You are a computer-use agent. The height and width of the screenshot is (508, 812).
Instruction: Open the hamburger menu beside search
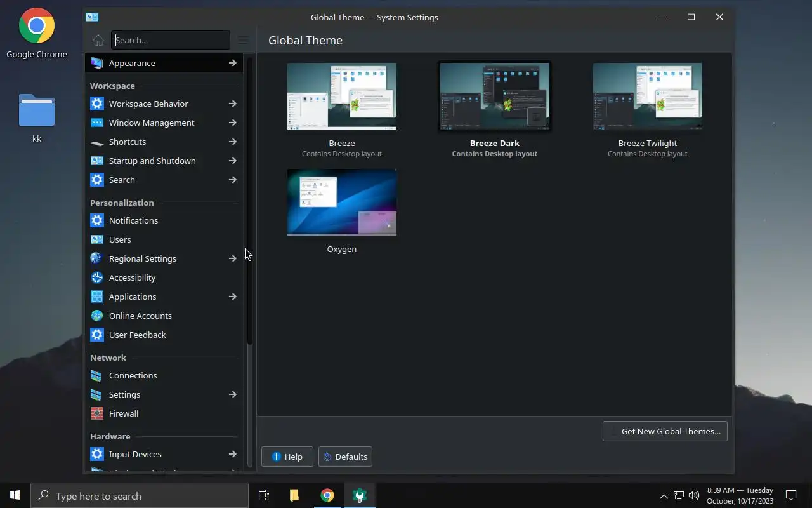(243, 40)
